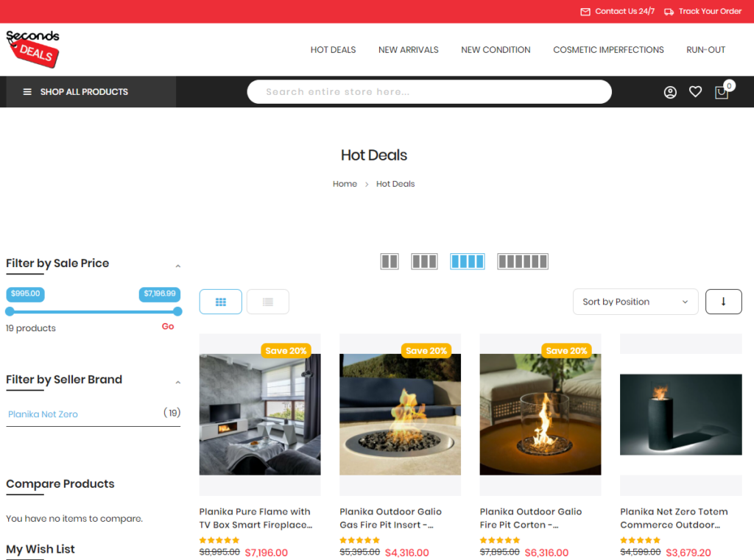Select the four-column product layout
The image size is (754, 560).
pos(468,261)
